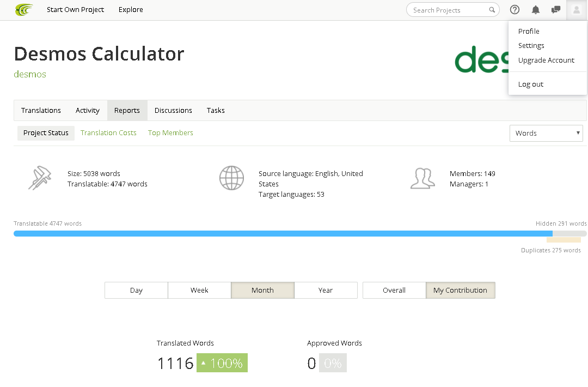Open the notifications bell icon

(x=536, y=10)
